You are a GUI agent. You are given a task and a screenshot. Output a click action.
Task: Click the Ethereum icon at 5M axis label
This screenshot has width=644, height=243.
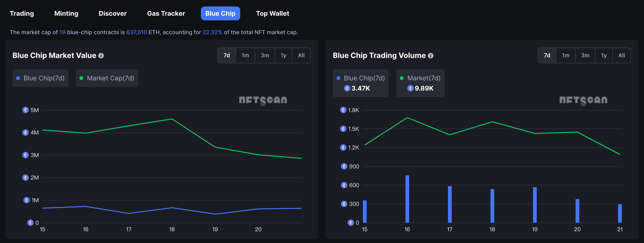coord(25,110)
